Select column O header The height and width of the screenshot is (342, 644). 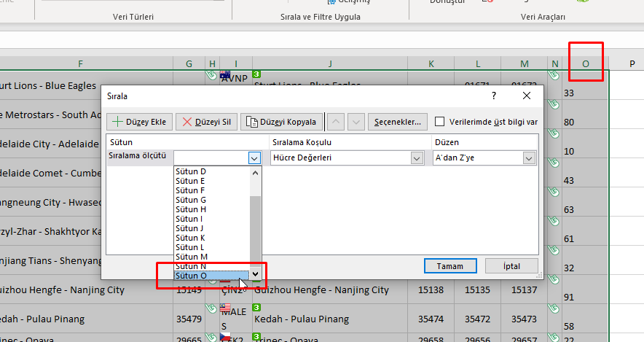(586, 63)
